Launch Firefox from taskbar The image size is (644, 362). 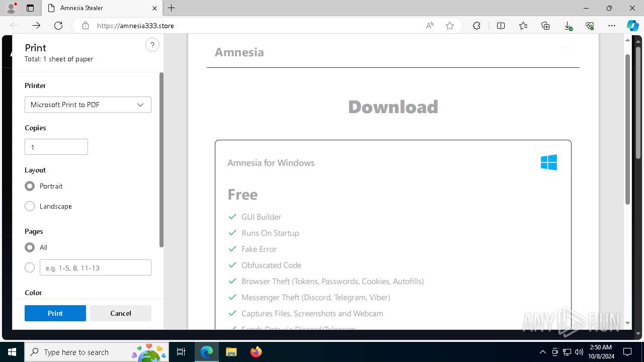(256, 352)
